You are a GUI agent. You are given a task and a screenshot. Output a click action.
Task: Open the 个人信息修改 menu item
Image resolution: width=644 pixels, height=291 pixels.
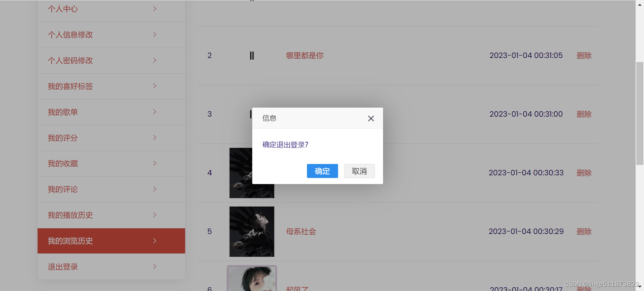pyautogui.click(x=111, y=35)
